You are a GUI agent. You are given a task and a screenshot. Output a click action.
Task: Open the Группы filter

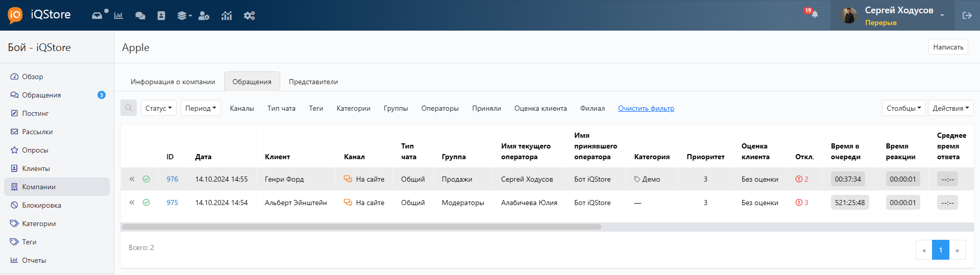pyautogui.click(x=396, y=108)
